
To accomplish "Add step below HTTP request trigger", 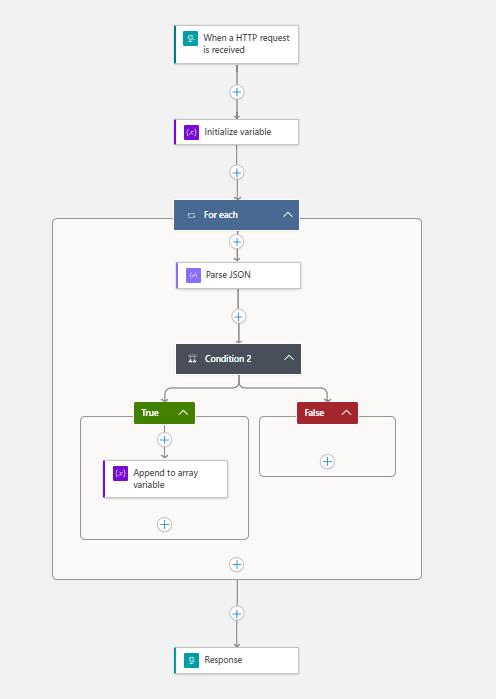I will (x=237, y=92).
